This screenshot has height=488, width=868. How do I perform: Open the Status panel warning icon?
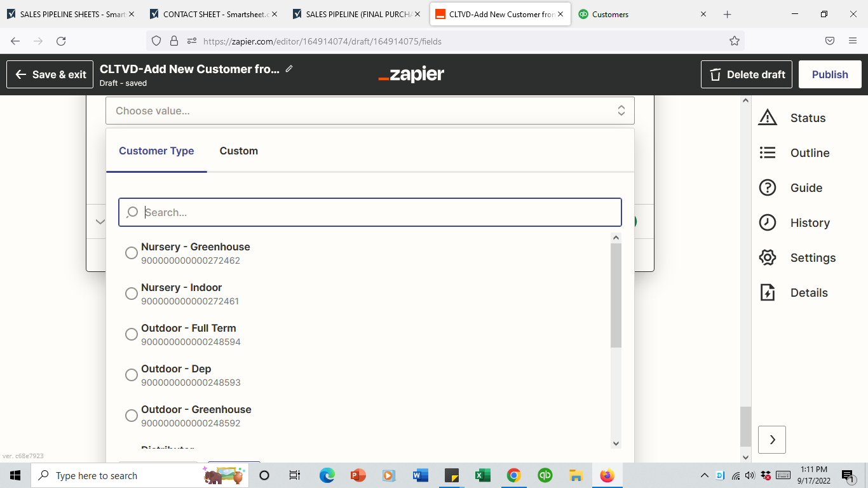pos(768,118)
